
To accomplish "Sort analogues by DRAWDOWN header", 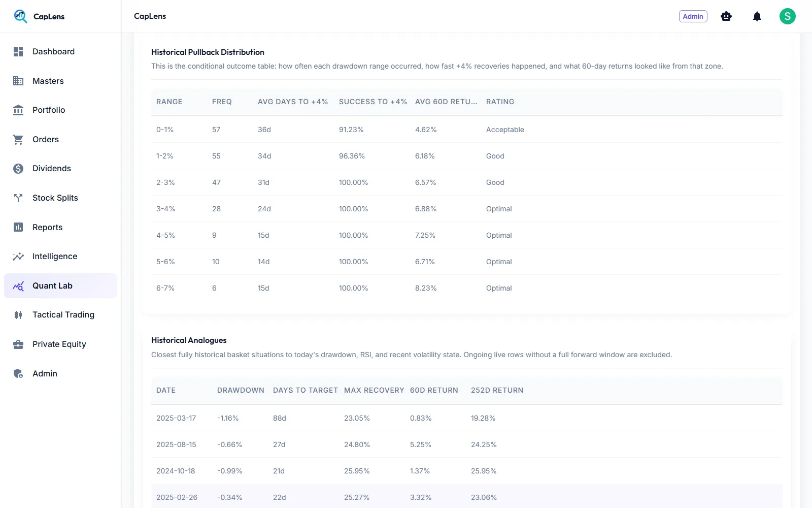I will pyautogui.click(x=241, y=390).
